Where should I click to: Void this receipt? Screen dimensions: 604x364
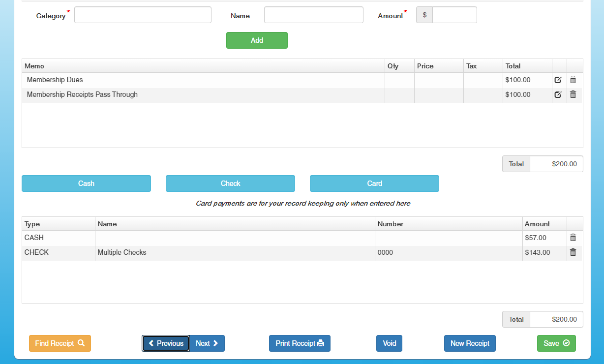(389, 343)
